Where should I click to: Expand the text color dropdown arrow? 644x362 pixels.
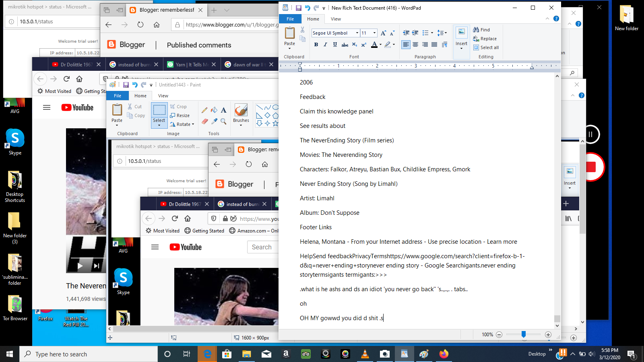(380, 45)
